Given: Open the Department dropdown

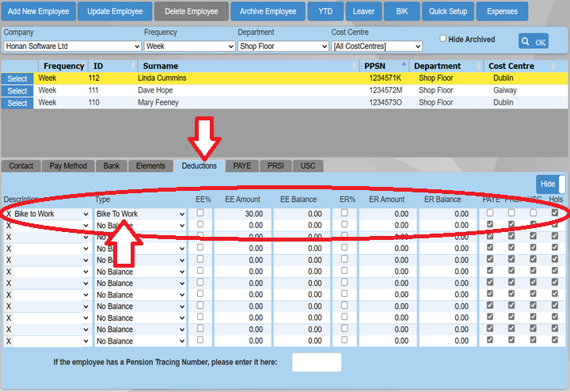Looking at the screenshot, I should pyautogui.click(x=283, y=47).
